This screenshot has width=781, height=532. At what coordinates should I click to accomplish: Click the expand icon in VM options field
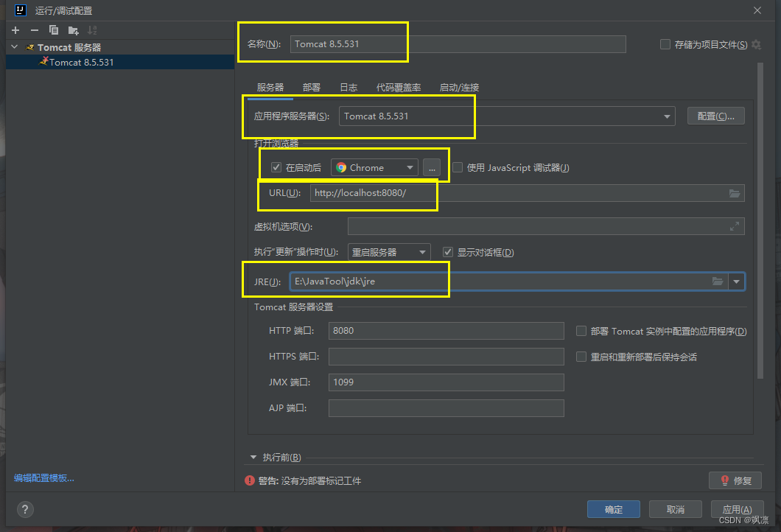(734, 227)
